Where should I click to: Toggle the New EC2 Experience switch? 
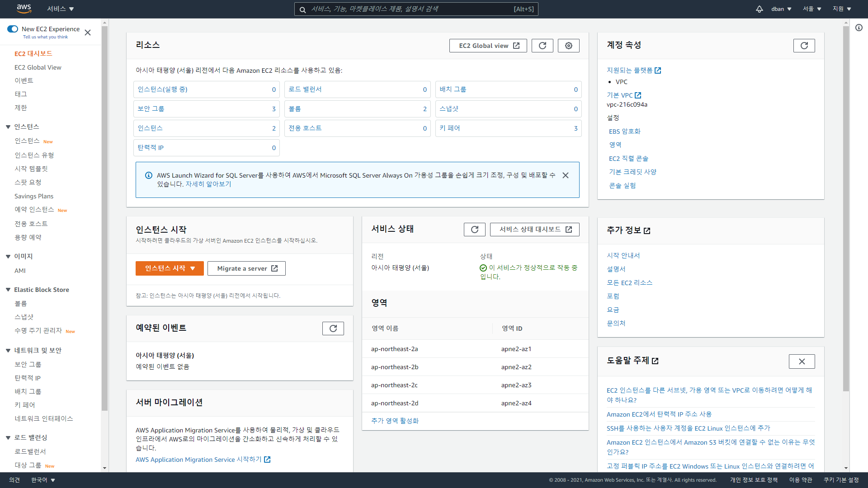click(13, 29)
